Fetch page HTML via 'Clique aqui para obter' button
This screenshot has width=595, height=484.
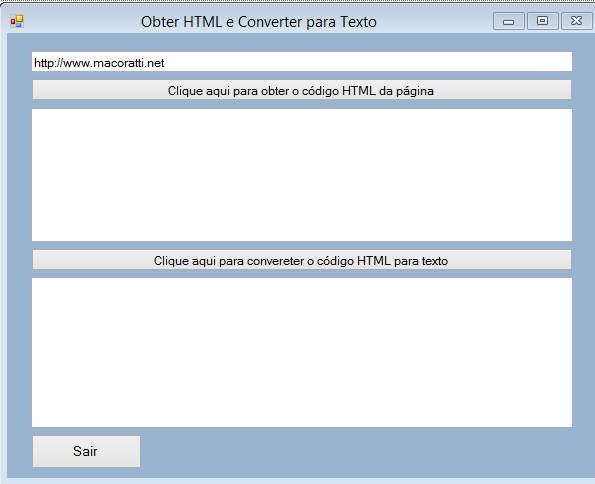[302, 90]
